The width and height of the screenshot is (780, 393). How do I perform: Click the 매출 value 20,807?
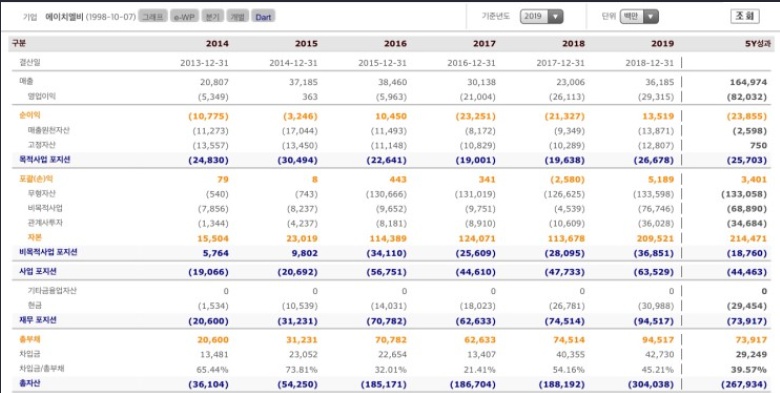coord(215,82)
